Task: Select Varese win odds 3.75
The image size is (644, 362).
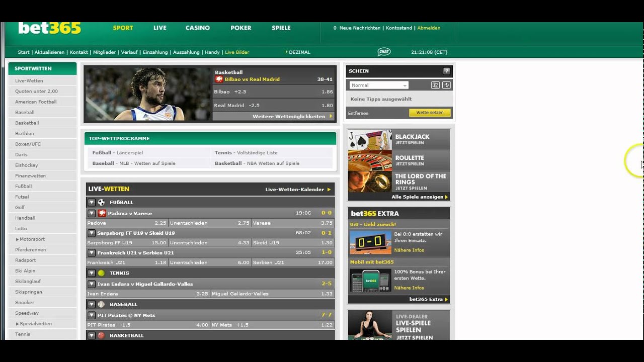Action: (293, 223)
